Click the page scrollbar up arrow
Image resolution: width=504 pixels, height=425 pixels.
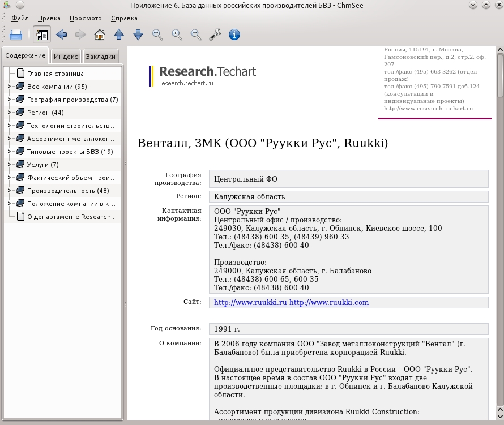tap(500, 50)
